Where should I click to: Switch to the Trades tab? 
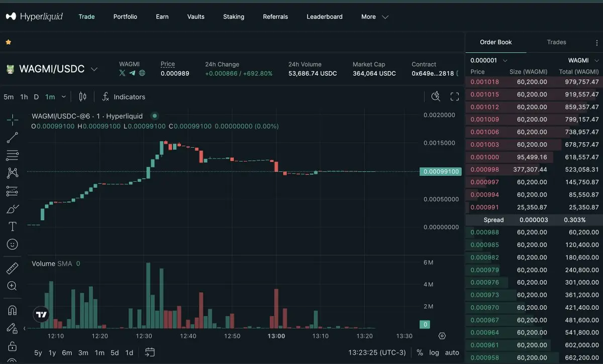pyautogui.click(x=557, y=42)
